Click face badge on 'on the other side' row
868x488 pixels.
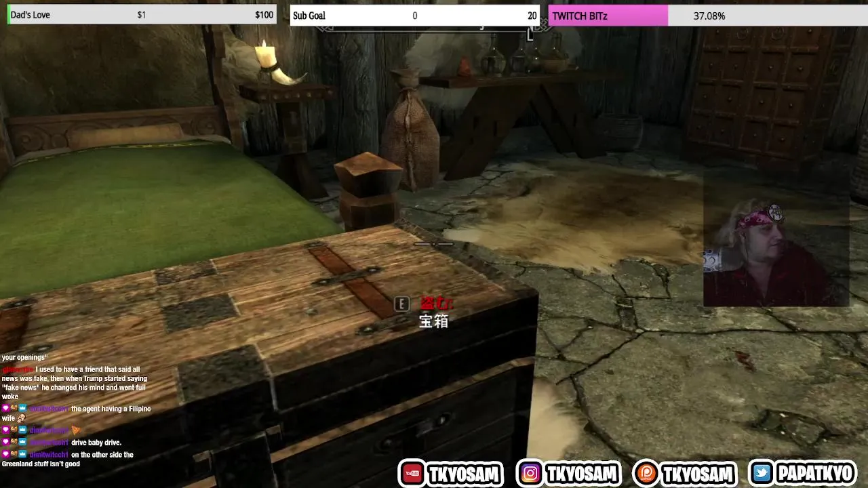(14, 454)
